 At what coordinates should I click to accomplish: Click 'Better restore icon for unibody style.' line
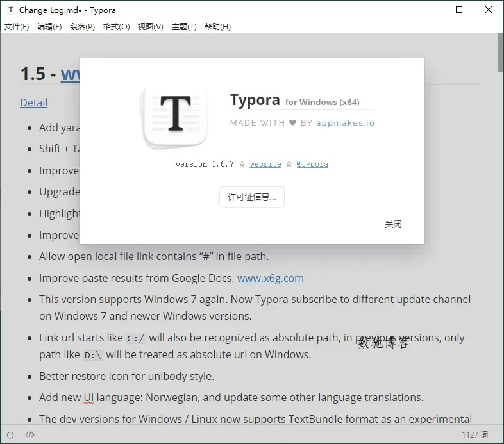coord(127,376)
